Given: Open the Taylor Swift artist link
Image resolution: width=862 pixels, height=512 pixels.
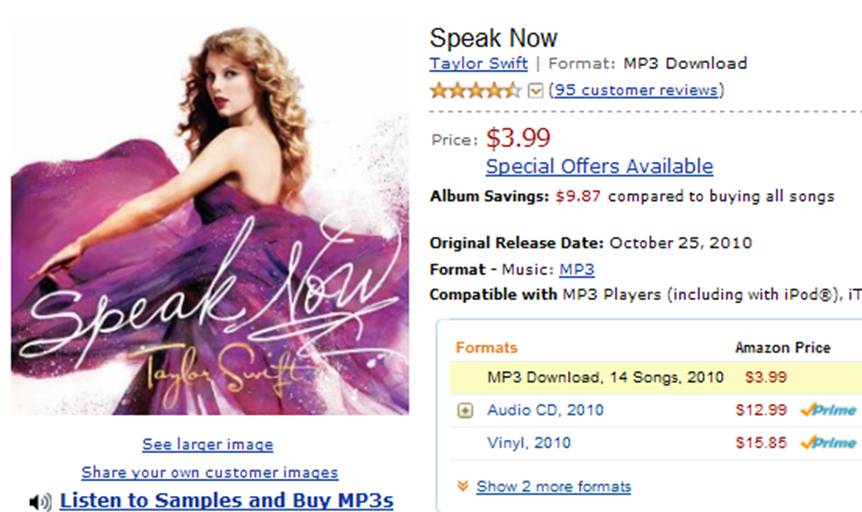Looking at the screenshot, I should click(478, 64).
